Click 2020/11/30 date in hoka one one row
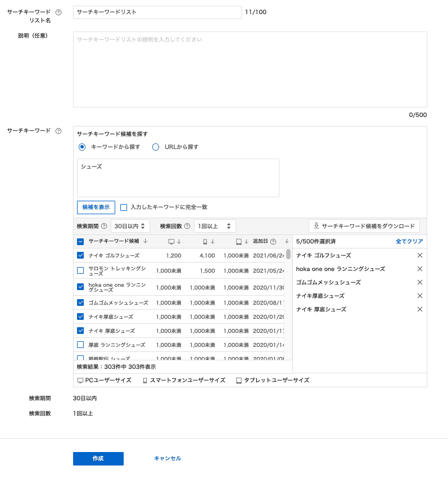The height and width of the screenshot is (479, 448). pyautogui.click(x=269, y=287)
